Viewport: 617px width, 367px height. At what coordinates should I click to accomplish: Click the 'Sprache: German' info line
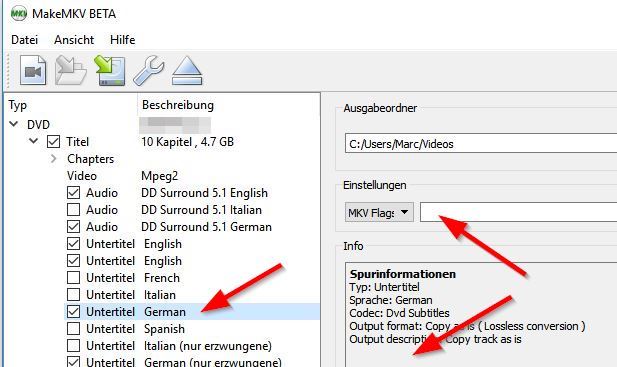391,300
